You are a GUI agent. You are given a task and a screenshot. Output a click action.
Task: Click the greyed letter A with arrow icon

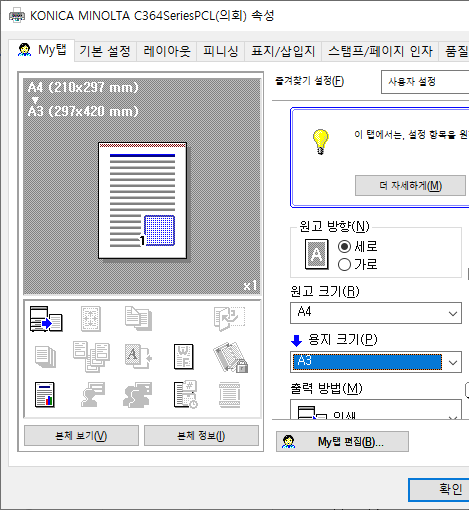pos(138,356)
